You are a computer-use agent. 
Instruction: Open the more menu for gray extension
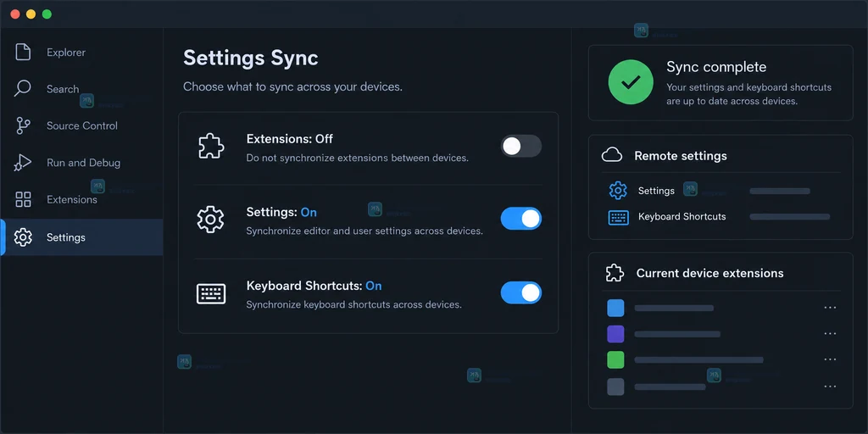pos(830,386)
